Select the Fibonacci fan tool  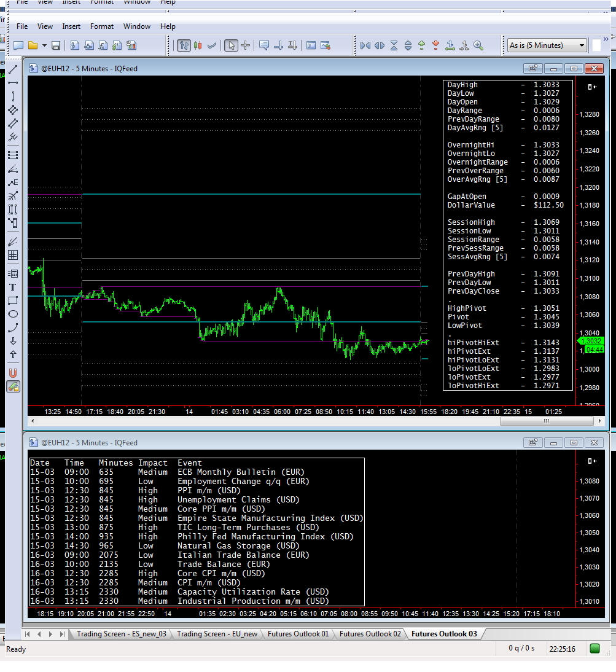pyautogui.click(x=13, y=168)
